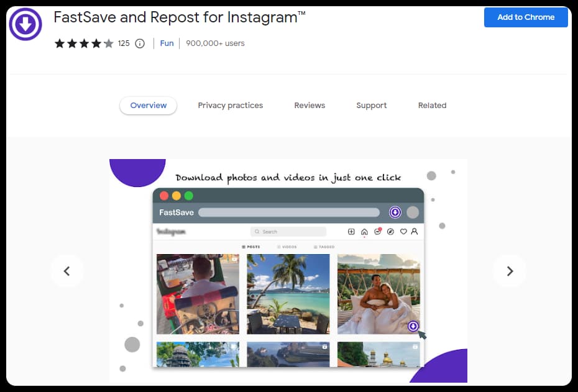Show the previous screenshot with left arrow
Viewport: 578px width, 392px height.
(x=67, y=271)
